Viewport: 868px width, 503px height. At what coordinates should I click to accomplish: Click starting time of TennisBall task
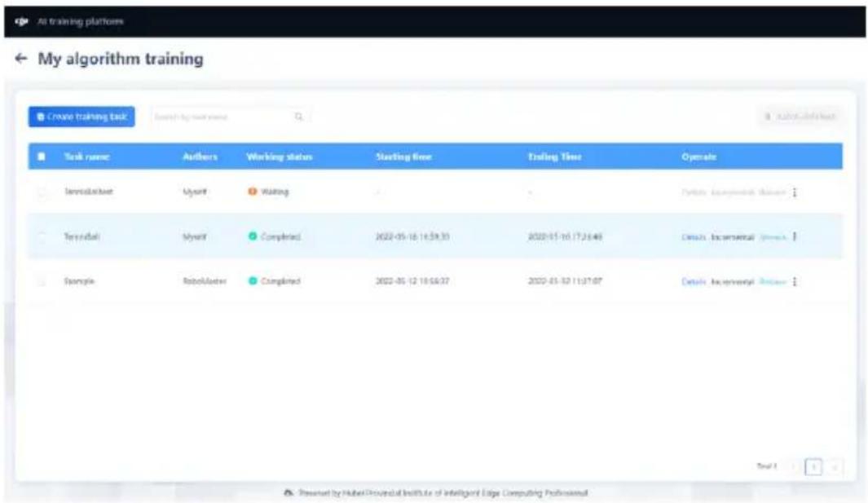(412, 236)
